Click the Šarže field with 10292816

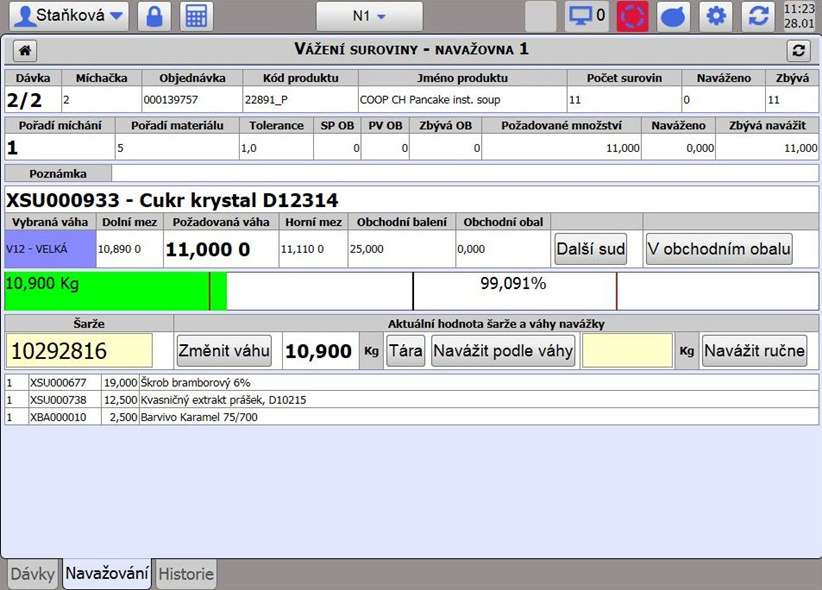[x=79, y=350]
